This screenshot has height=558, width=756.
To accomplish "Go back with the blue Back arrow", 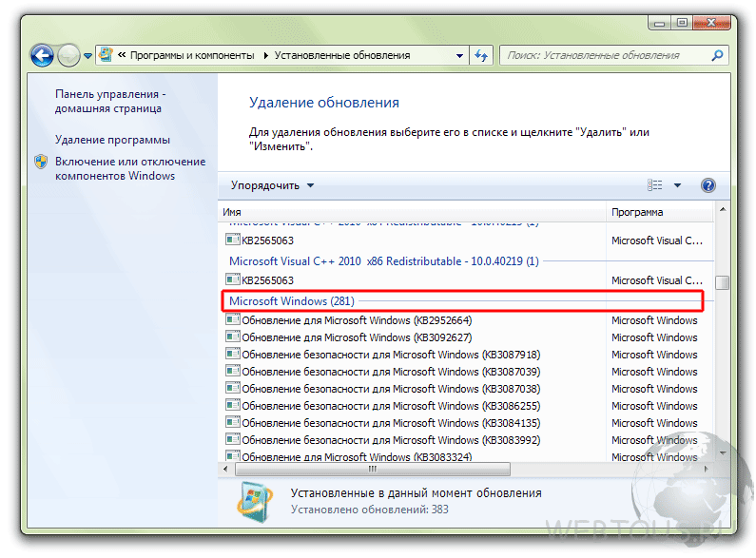I will pos(42,56).
